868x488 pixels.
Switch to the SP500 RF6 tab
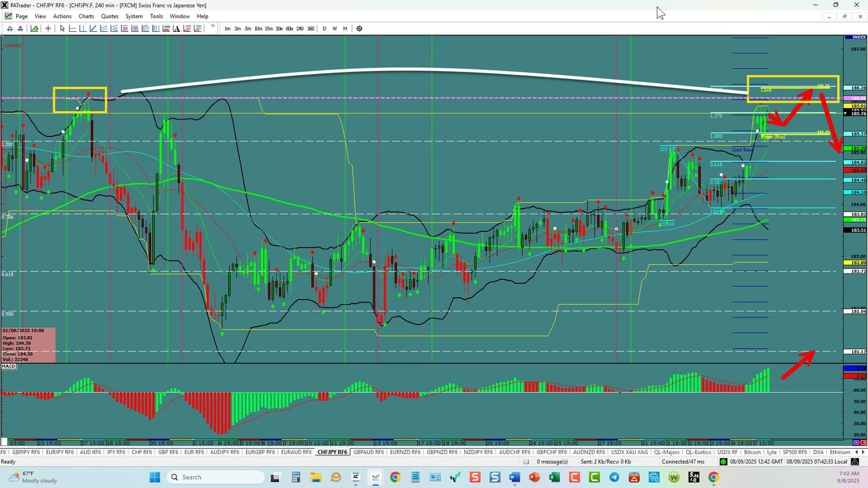pyautogui.click(x=795, y=452)
